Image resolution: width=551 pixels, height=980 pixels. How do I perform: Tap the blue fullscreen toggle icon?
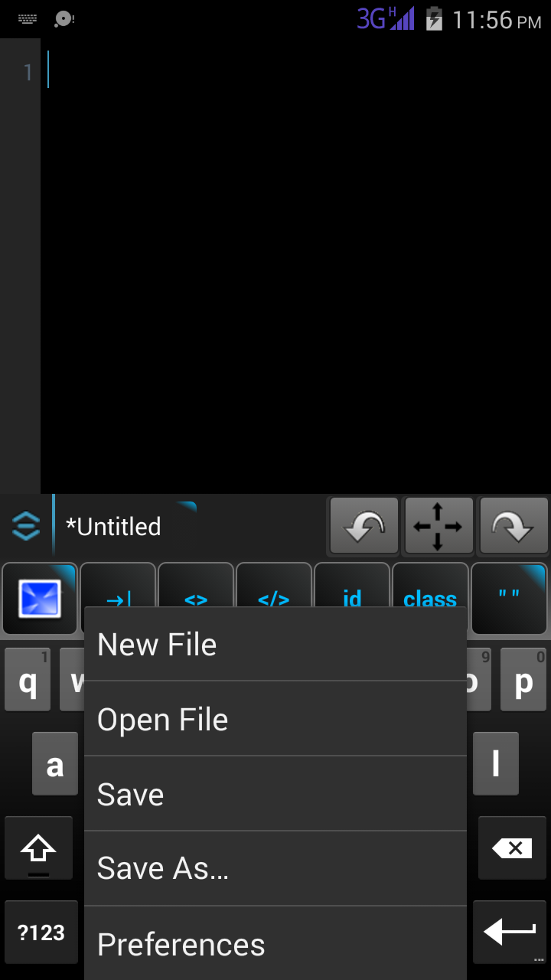click(40, 599)
